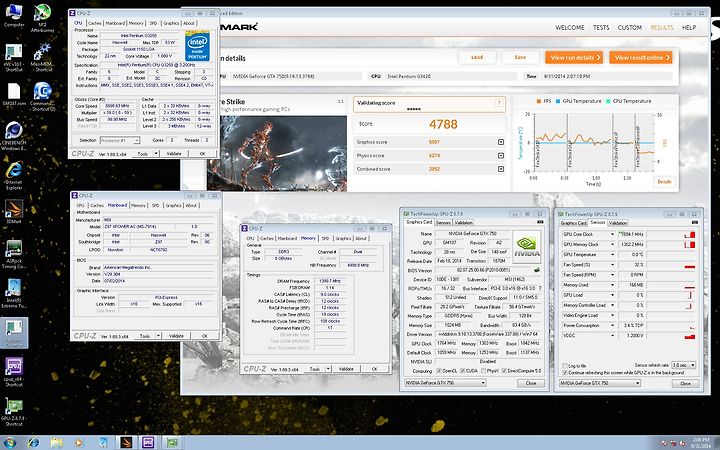
Task: Open the Fan Speed (%) sensor dropdown
Action: point(612,264)
